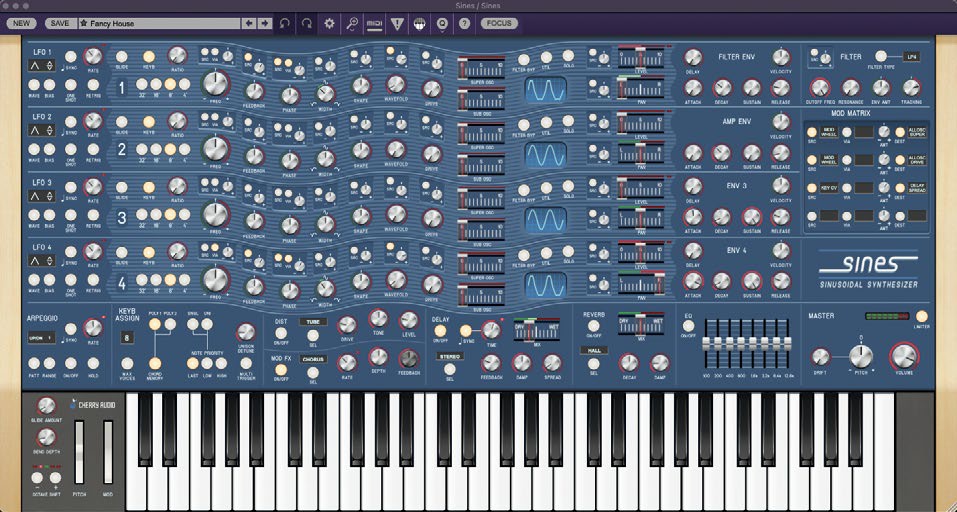Screen dimensions: 957x512
Task: Click the Mod wheel slider
Action: pos(108,452)
